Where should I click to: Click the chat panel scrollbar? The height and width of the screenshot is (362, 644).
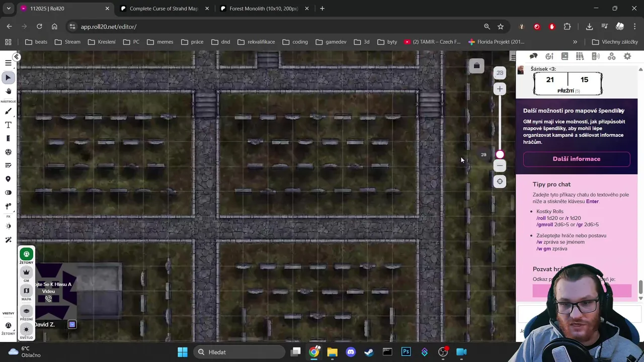640,287
